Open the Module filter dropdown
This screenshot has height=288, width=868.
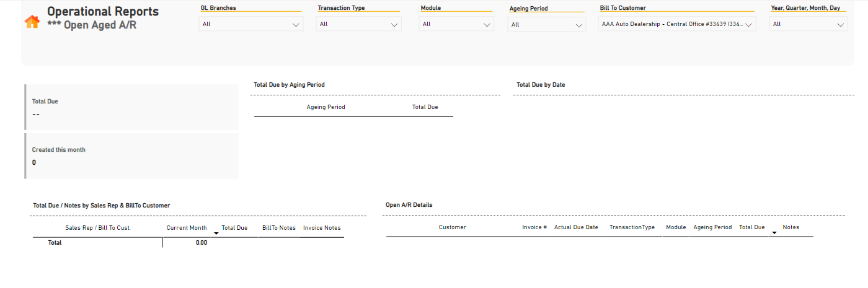[x=457, y=24]
